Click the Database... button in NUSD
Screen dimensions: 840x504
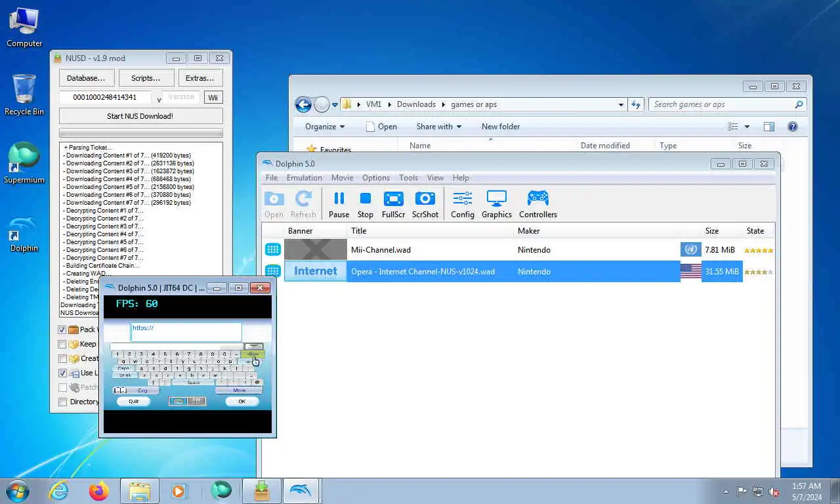pyautogui.click(x=87, y=78)
